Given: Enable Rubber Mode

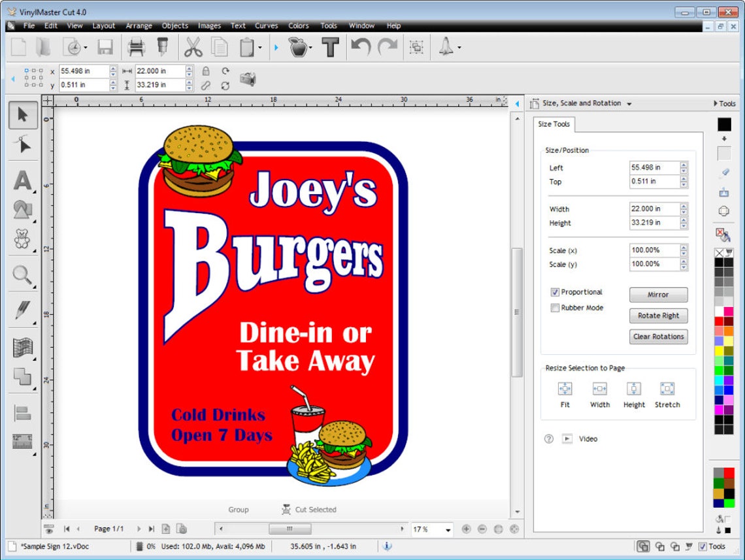Looking at the screenshot, I should (555, 308).
